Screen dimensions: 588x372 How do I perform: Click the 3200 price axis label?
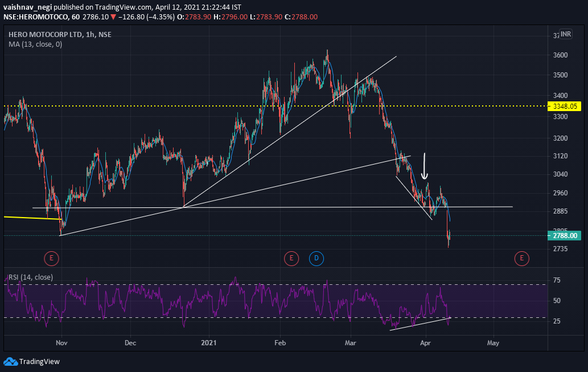560,138
